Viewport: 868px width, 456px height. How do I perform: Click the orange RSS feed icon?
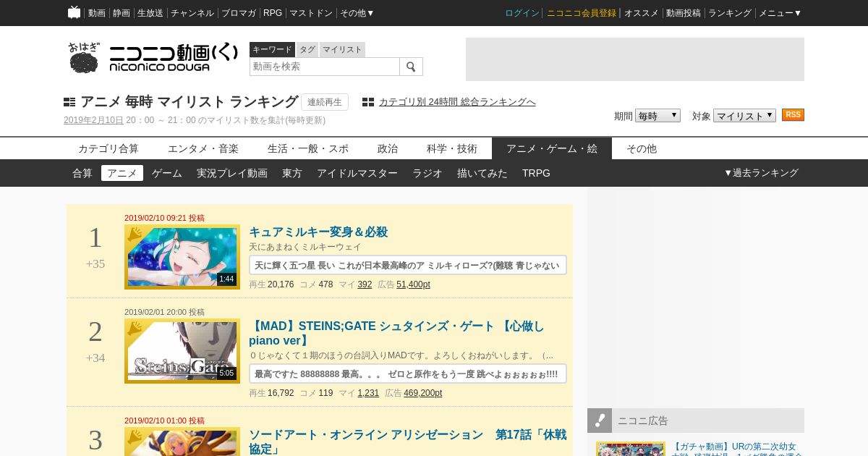[x=793, y=115]
